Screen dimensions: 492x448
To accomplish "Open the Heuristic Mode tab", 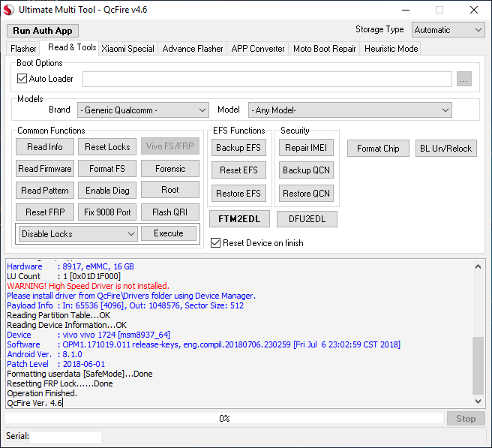I will [391, 49].
